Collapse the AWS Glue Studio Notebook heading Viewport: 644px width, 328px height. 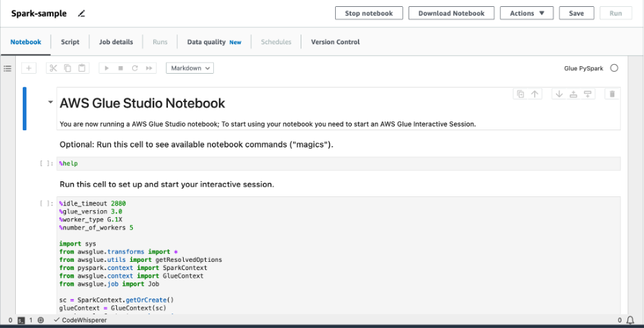click(x=50, y=102)
